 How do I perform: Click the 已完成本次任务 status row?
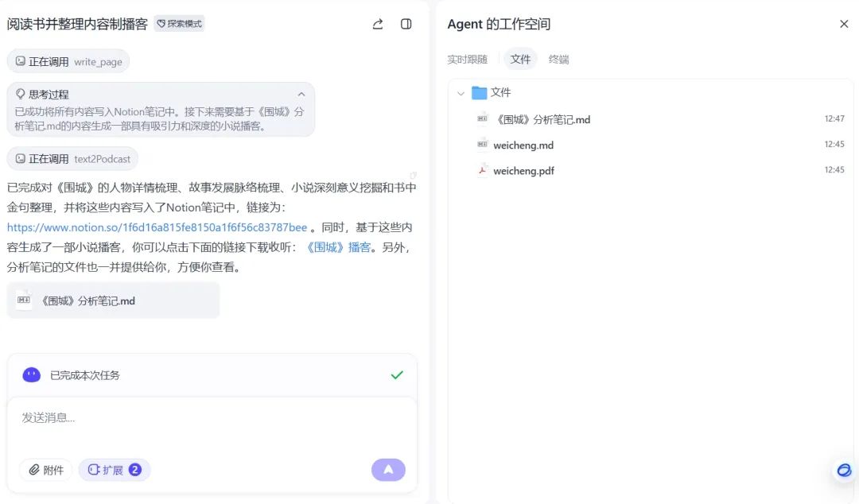(x=212, y=375)
